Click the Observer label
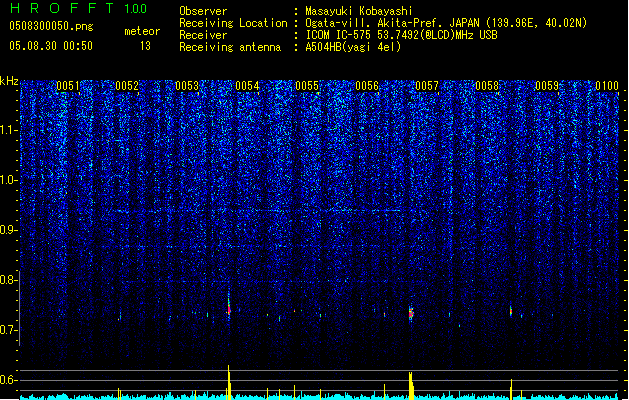 pyautogui.click(x=203, y=11)
